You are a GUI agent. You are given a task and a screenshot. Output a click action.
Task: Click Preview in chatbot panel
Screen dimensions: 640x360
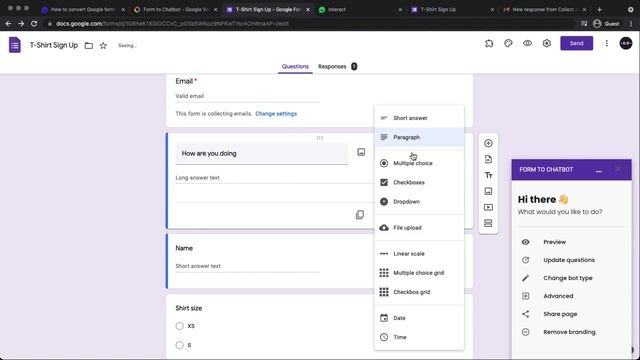point(554,242)
